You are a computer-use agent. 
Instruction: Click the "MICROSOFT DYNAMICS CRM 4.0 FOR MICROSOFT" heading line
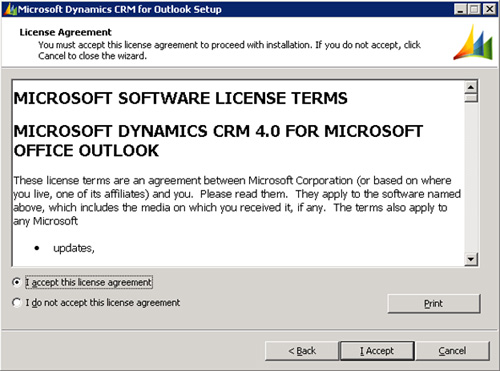pos(218,131)
